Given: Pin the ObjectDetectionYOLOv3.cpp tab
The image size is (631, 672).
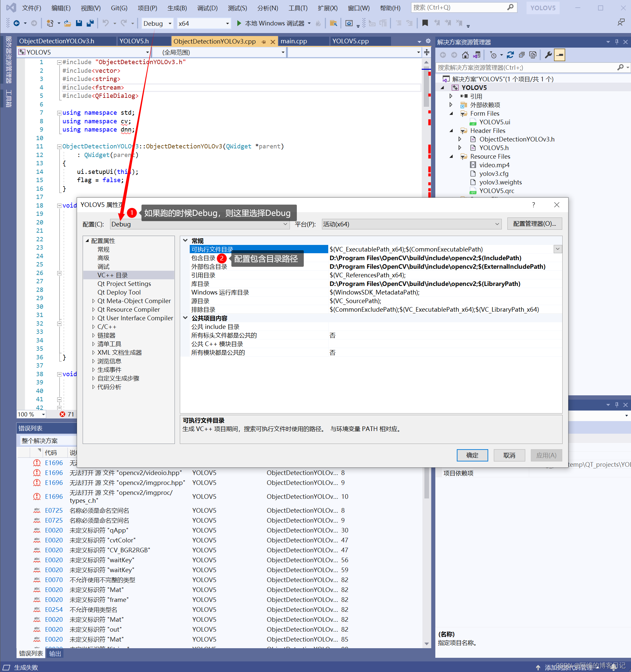Looking at the screenshot, I should (x=264, y=41).
